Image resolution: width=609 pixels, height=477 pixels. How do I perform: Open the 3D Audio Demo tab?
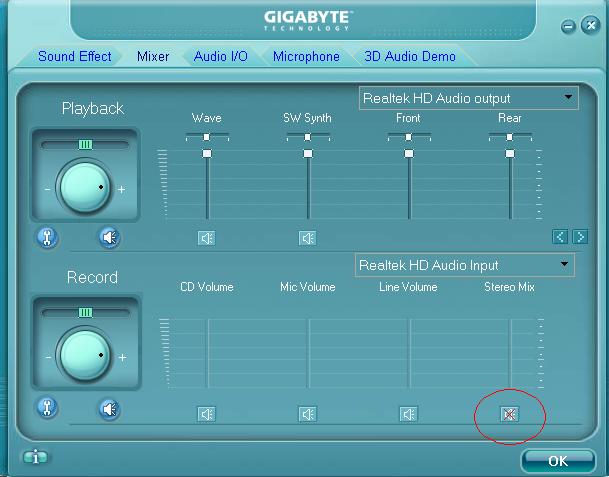tap(410, 56)
